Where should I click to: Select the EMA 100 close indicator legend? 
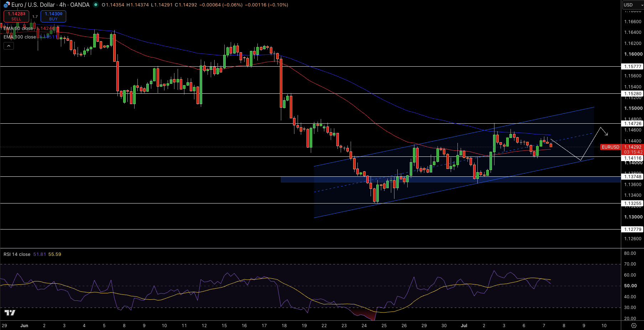[20, 37]
